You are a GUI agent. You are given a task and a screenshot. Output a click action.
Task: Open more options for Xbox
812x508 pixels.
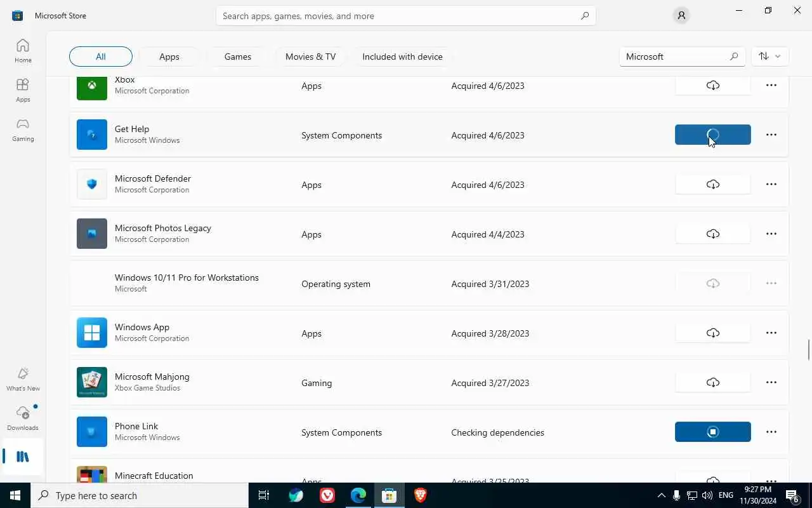771,85
